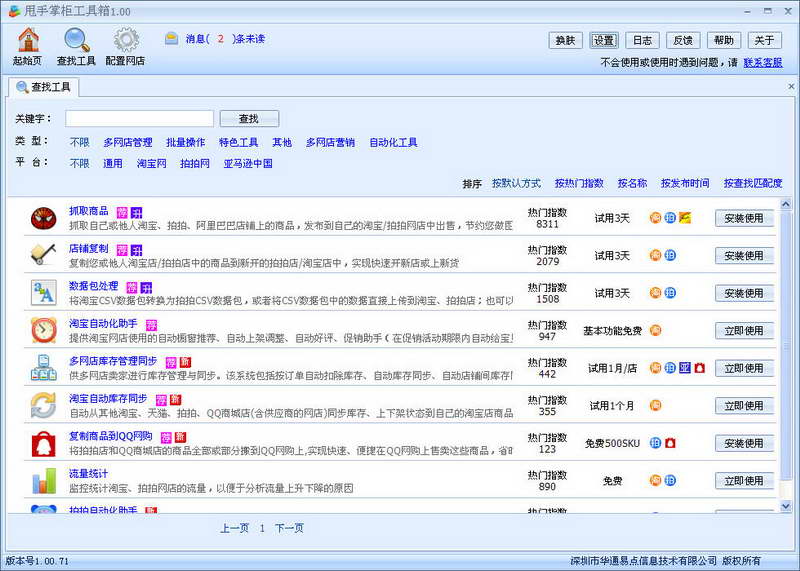Click the 抓取商品 spider icon
Image resolution: width=800 pixels, height=571 pixels.
[43, 218]
